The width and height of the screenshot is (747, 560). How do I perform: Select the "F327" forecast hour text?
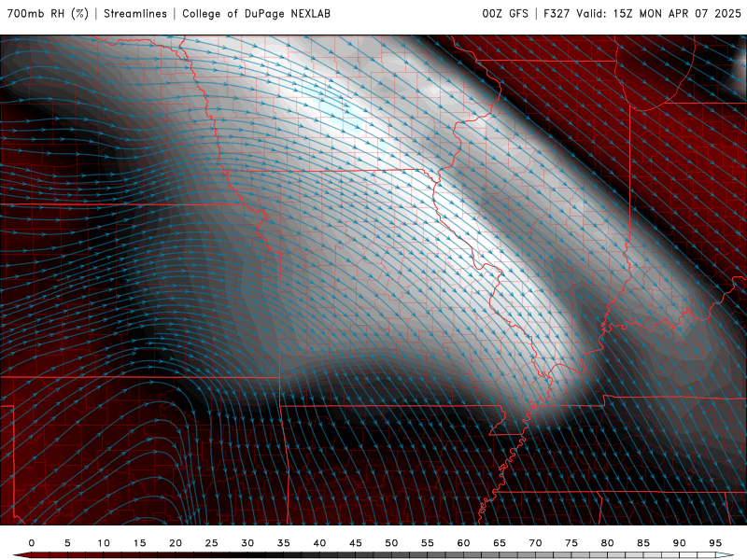coord(557,14)
